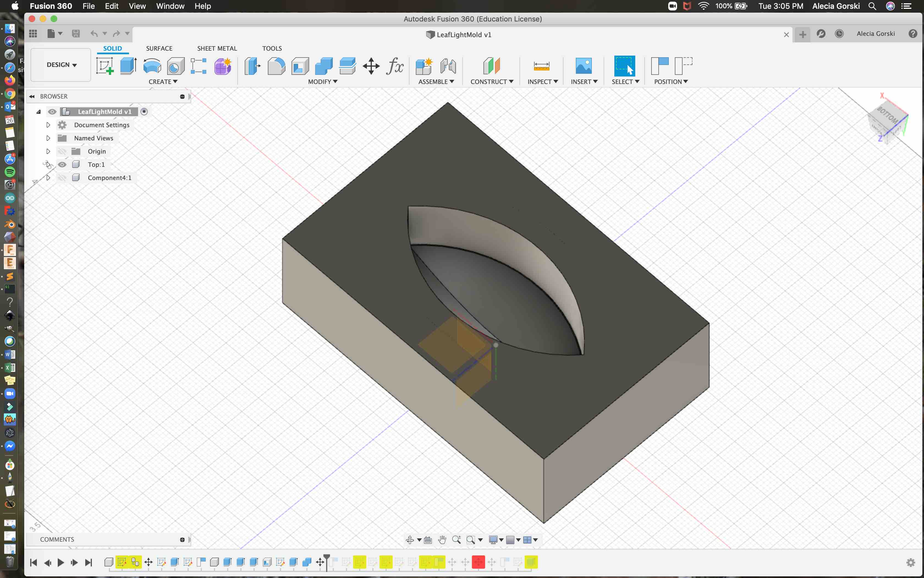Click the Undo arrow
This screenshot has height=578, width=924.
(94, 34)
